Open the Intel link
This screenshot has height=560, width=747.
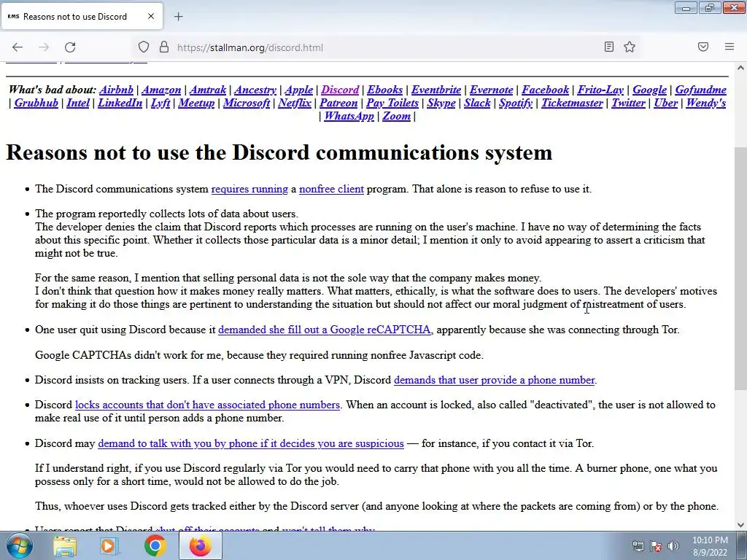pos(78,103)
